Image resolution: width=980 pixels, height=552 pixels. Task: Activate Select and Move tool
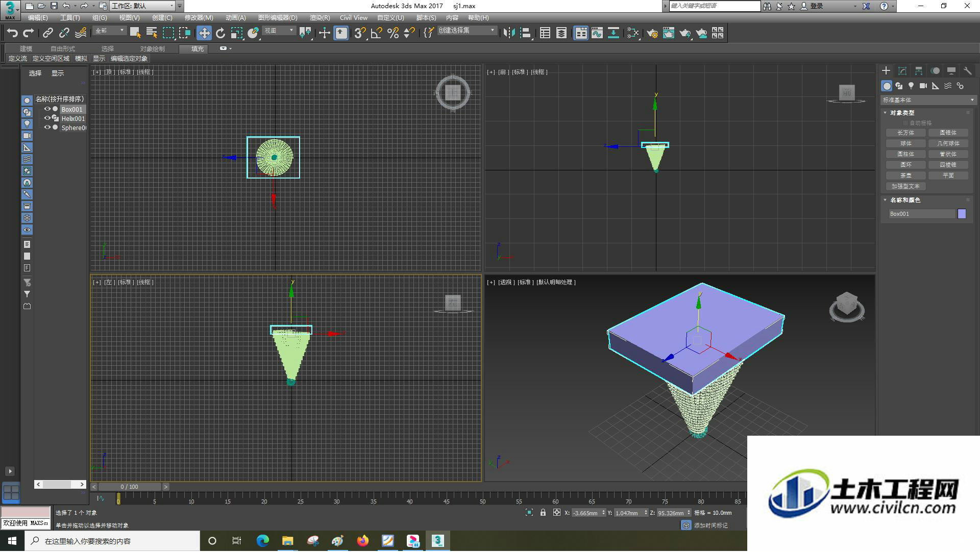pyautogui.click(x=204, y=33)
